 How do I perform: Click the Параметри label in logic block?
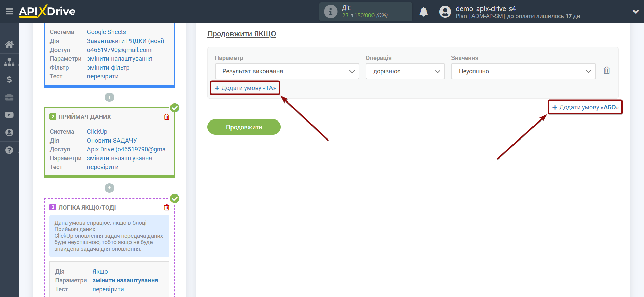point(71,280)
